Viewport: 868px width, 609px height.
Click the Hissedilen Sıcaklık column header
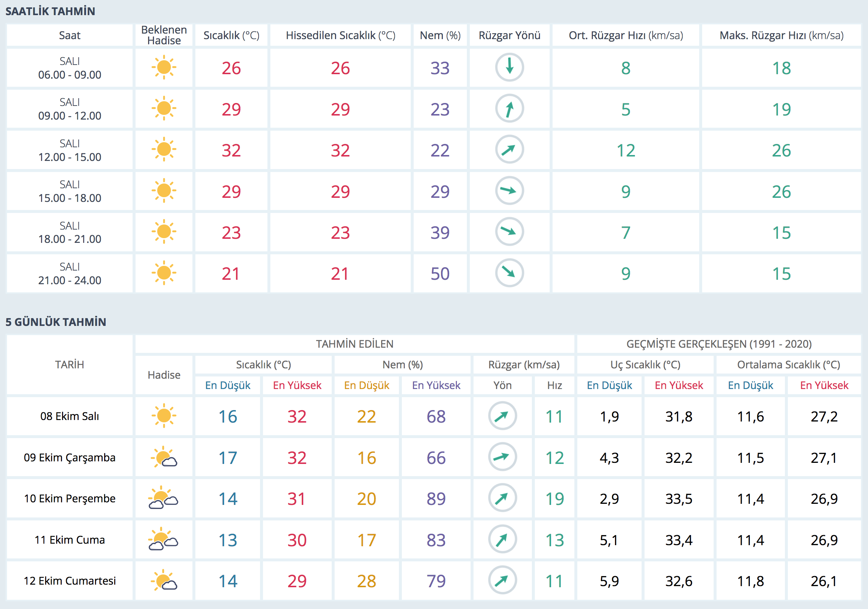(340, 35)
